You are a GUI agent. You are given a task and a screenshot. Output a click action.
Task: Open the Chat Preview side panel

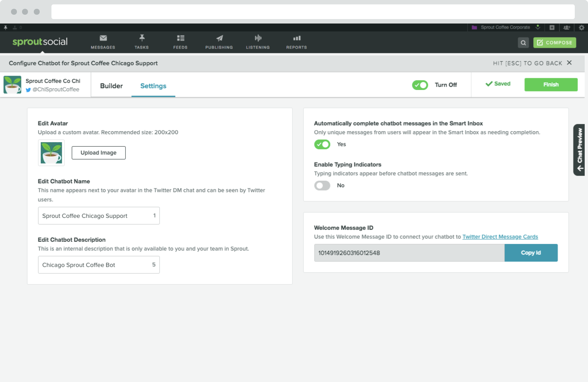(x=579, y=150)
